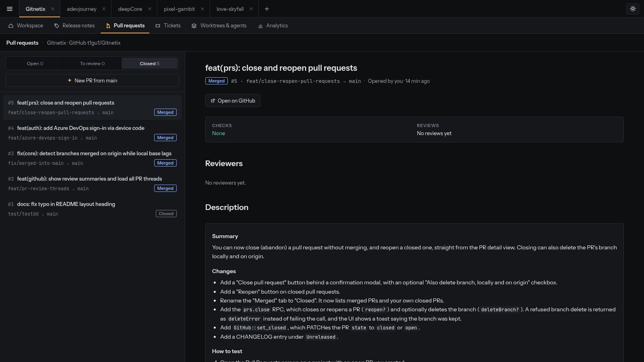Open on GitHub button
This screenshot has height=362, width=644.
coord(233,101)
